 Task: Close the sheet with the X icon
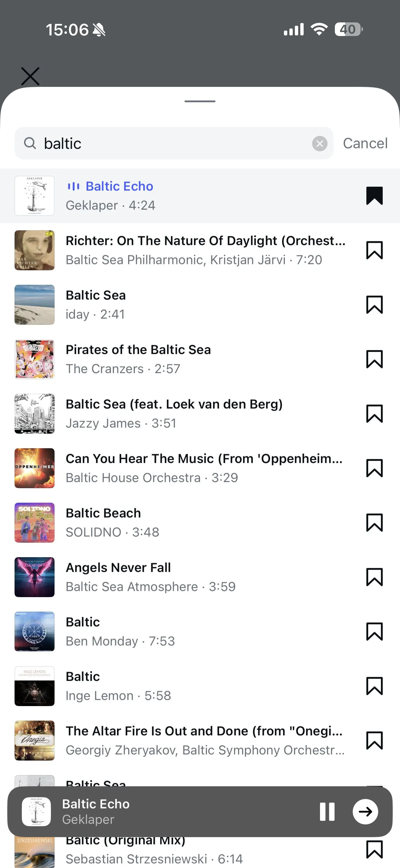tap(30, 76)
